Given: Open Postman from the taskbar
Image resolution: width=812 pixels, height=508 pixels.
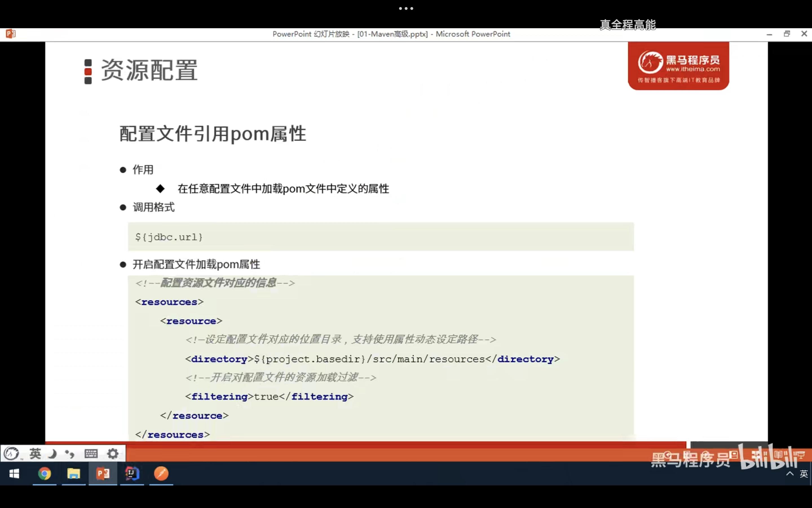Looking at the screenshot, I should tap(161, 473).
